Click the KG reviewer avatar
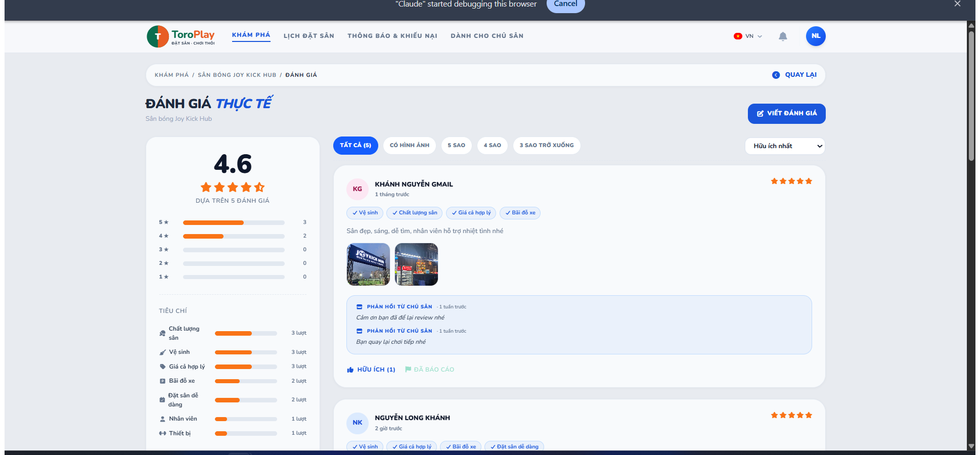The image size is (980, 455). coord(358,189)
